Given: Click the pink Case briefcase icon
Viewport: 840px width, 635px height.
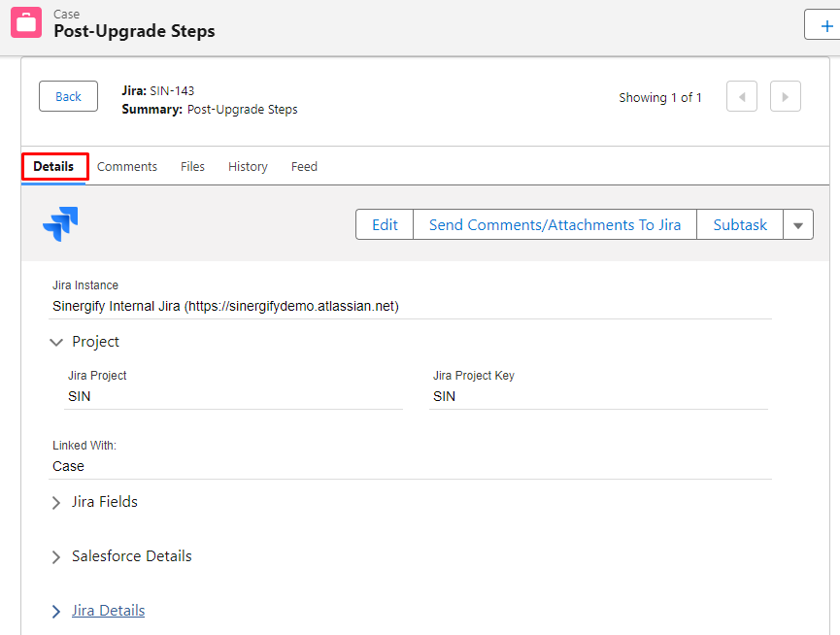Looking at the screenshot, I should tap(26, 22).
